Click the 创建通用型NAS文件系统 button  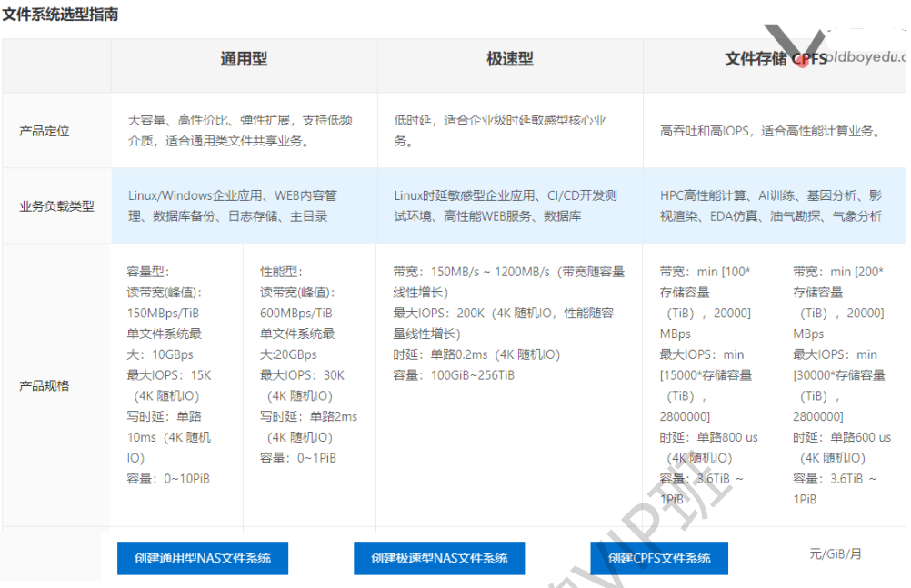click(x=202, y=558)
